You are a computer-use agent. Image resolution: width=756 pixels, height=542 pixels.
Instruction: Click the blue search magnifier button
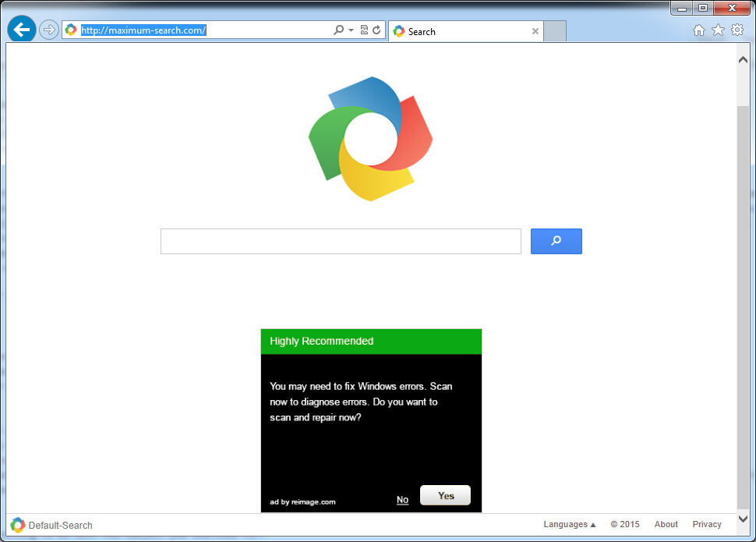tap(556, 241)
